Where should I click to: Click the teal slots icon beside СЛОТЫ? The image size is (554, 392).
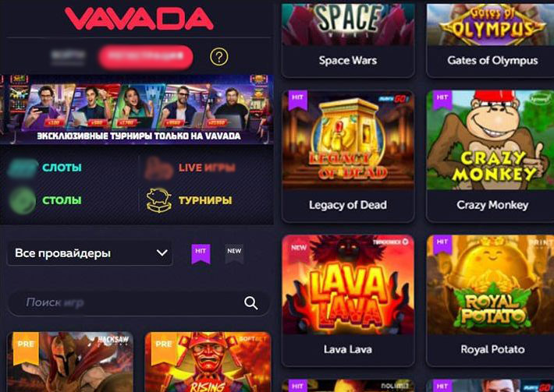click(x=23, y=168)
